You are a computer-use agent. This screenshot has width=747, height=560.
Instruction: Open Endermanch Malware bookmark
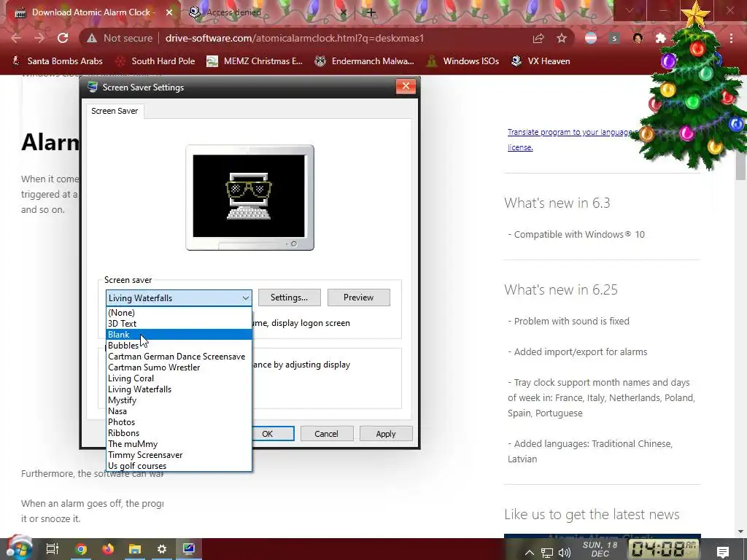point(365,61)
